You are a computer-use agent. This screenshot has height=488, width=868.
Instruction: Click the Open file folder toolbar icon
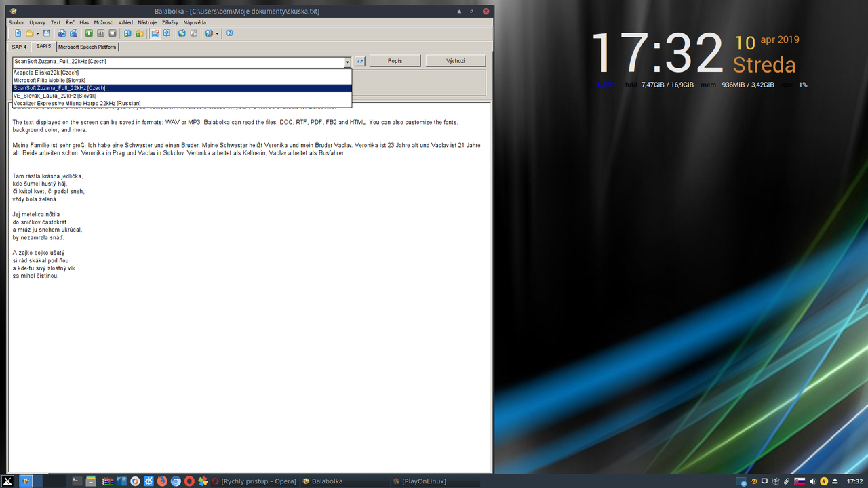[30, 33]
